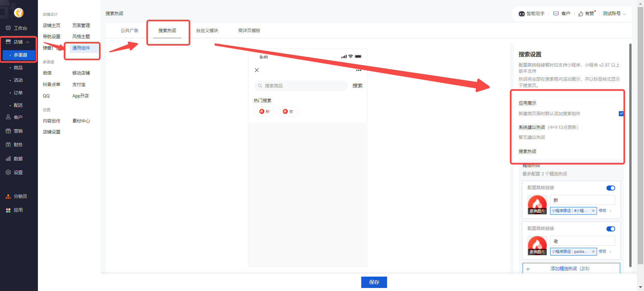Disable 配置跳转链接 switch for hot word 老
The height and width of the screenshot is (291, 644).
[x=610, y=229]
